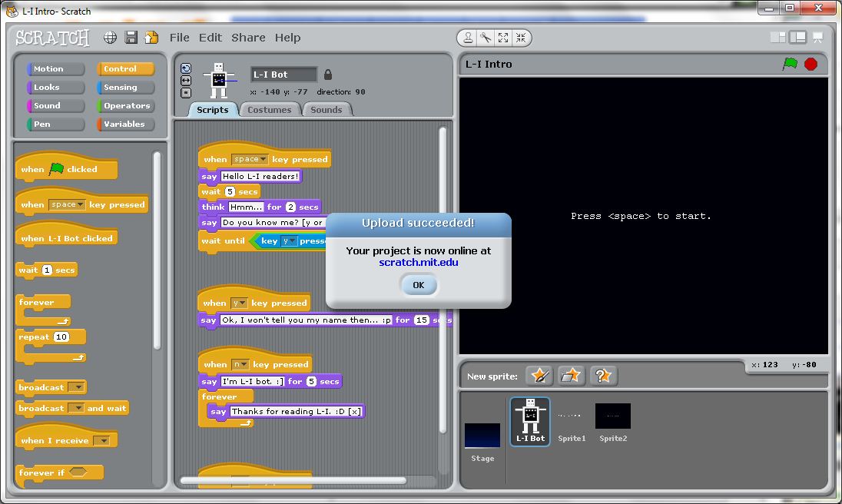Select the Shrink sprite tool

pyautogui.click(x=520, y=38)
